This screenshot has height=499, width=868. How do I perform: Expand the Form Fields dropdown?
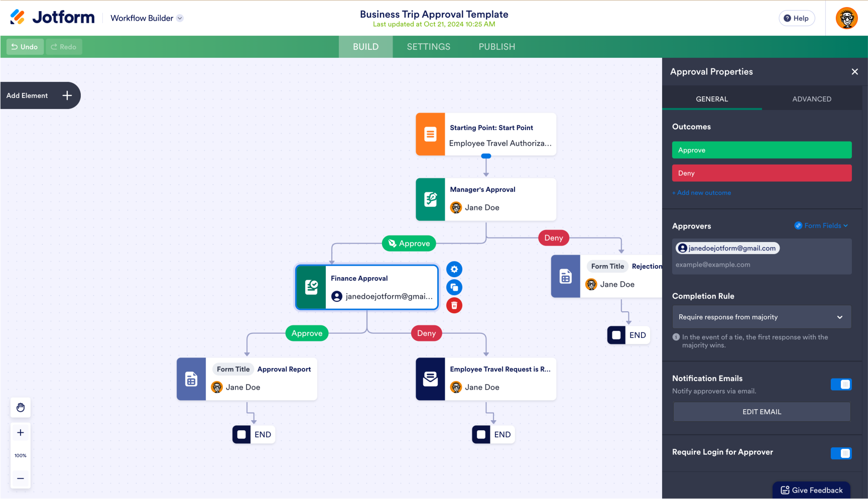pyautogui.click(x=821, y=226)
